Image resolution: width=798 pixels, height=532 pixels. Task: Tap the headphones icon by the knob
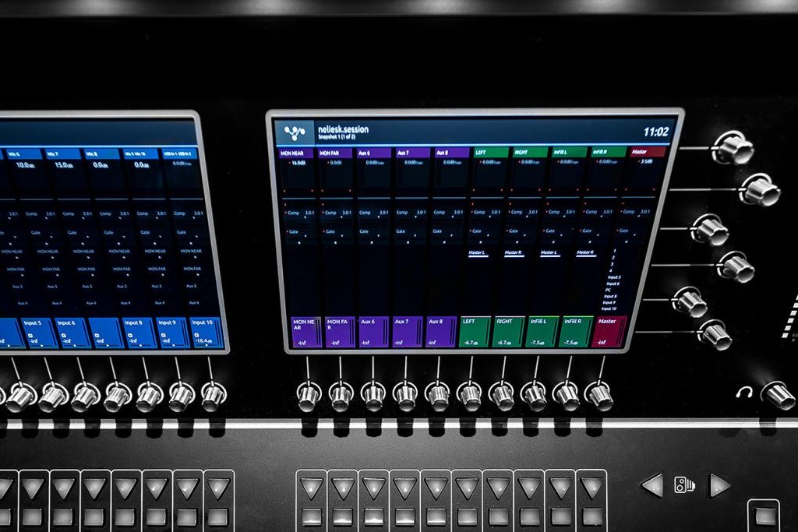(x=744, y=393)
